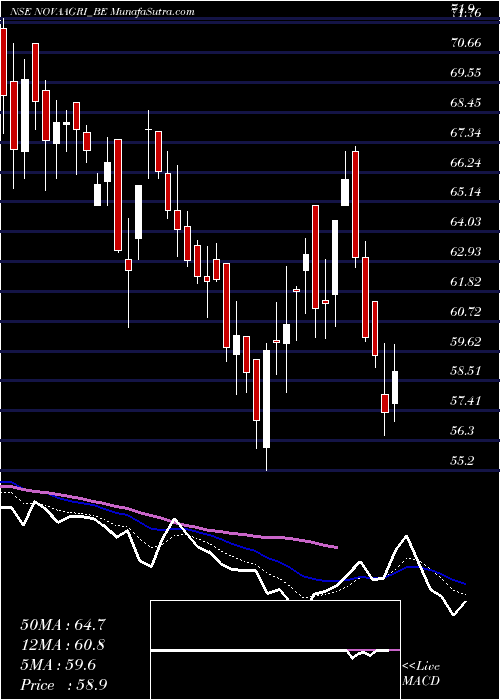Image resolution: width=500 pixels, height=700 pixels.
Task: Click the last white candlestick on the right
Action: click(395, 388)
